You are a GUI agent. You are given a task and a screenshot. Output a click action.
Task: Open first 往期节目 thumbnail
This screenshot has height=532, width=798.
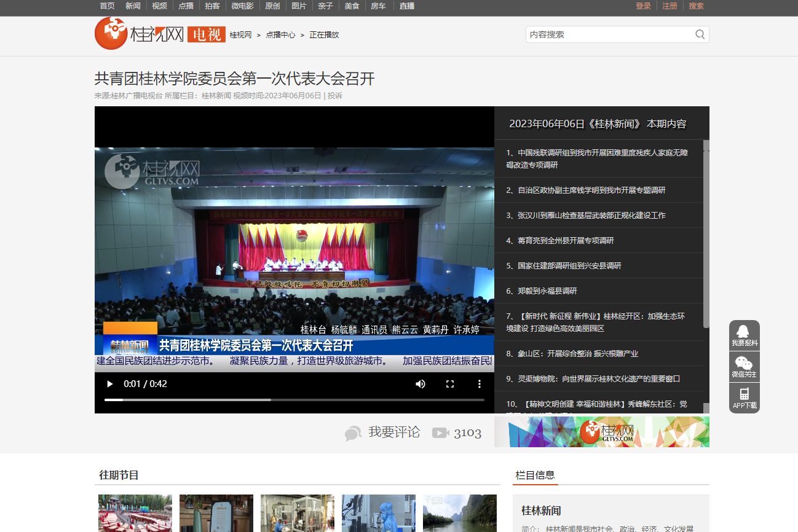(135, 513)
